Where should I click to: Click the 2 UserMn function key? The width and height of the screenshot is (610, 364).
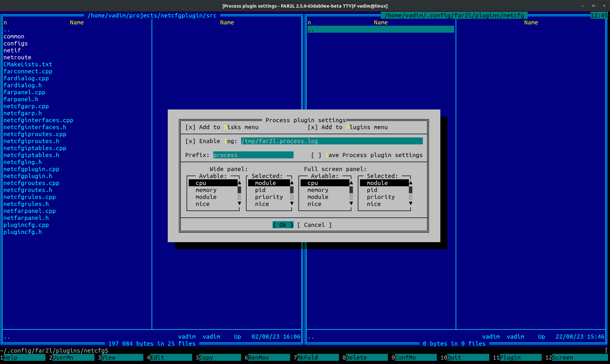click(x=71, y=358)
